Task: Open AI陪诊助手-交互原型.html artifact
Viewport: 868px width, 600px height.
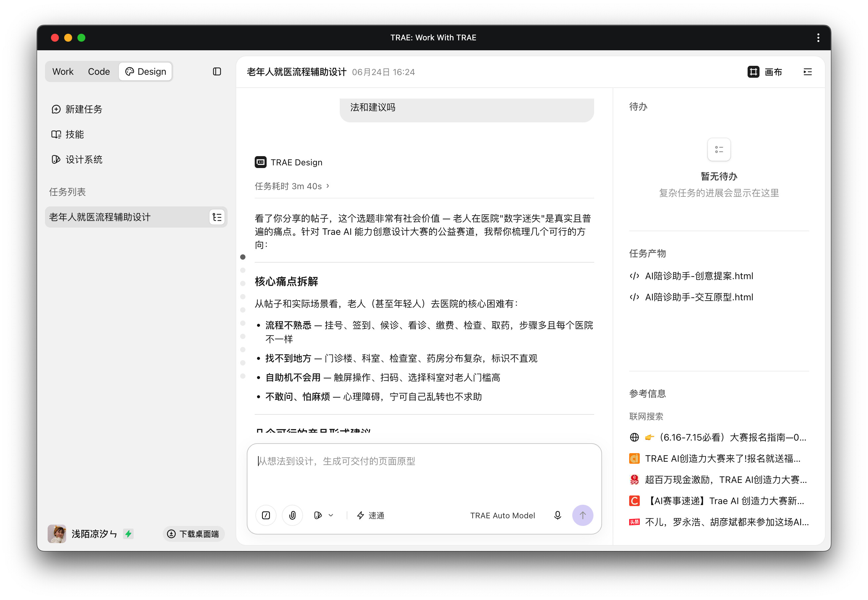Action: pos(699,297)
